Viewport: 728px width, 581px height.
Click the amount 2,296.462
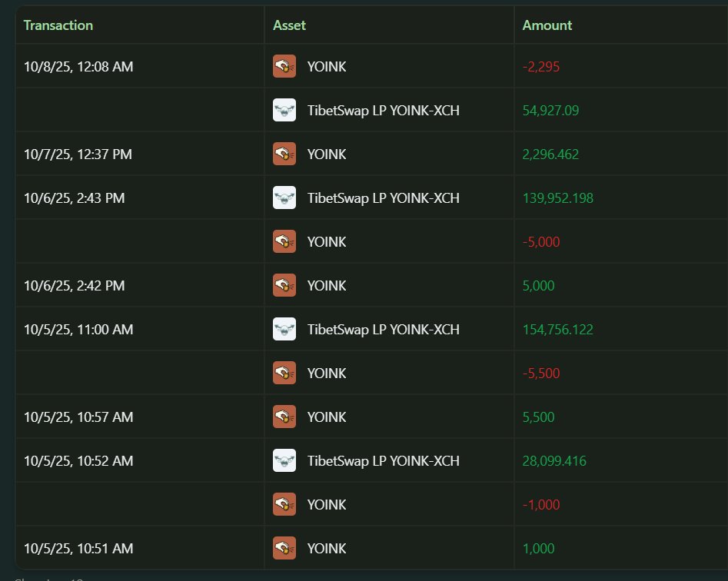click(550, 154)
